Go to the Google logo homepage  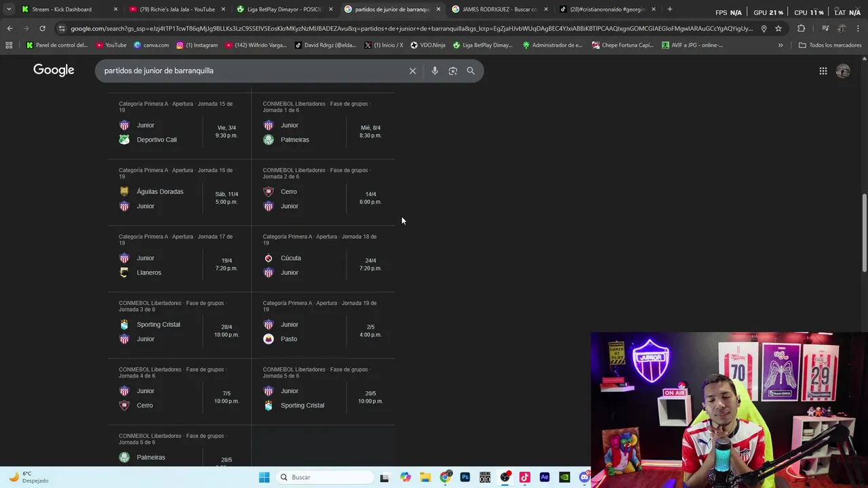[x=54, y=70]
